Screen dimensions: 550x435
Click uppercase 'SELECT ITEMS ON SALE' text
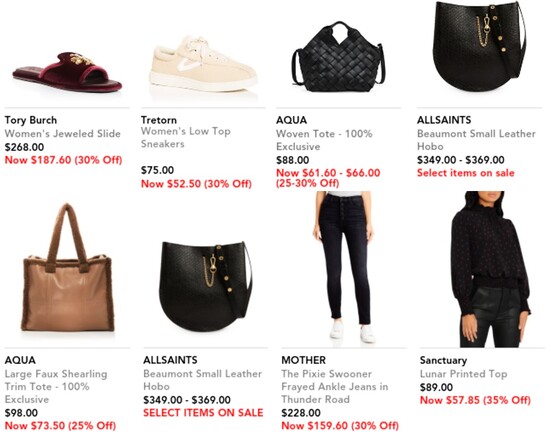point(203,413)
